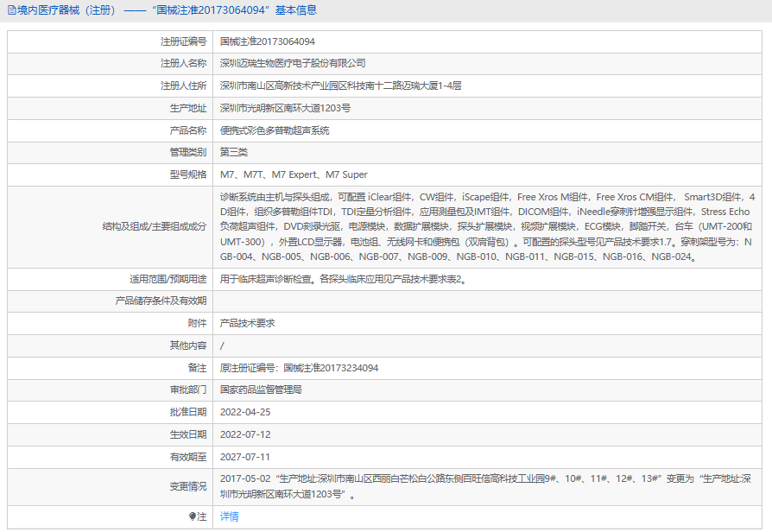
Task: Click approval department 国家药品监督管理局
Action: [x=261, y=389]
